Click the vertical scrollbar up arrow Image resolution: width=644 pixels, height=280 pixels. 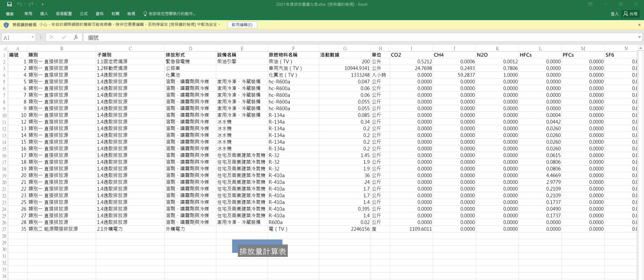pyautogui.click(x=640, y=49)
